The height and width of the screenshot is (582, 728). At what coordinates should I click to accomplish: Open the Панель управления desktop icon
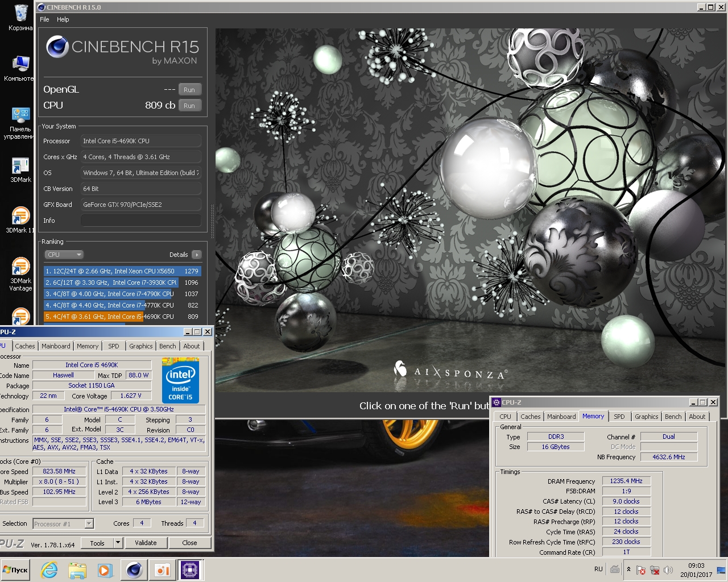(19, 123)
